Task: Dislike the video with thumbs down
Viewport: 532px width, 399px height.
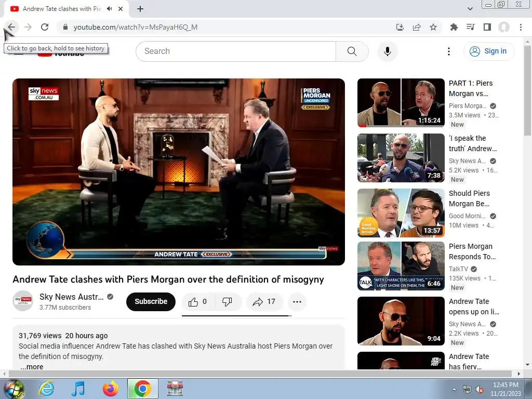Action: 227,302
